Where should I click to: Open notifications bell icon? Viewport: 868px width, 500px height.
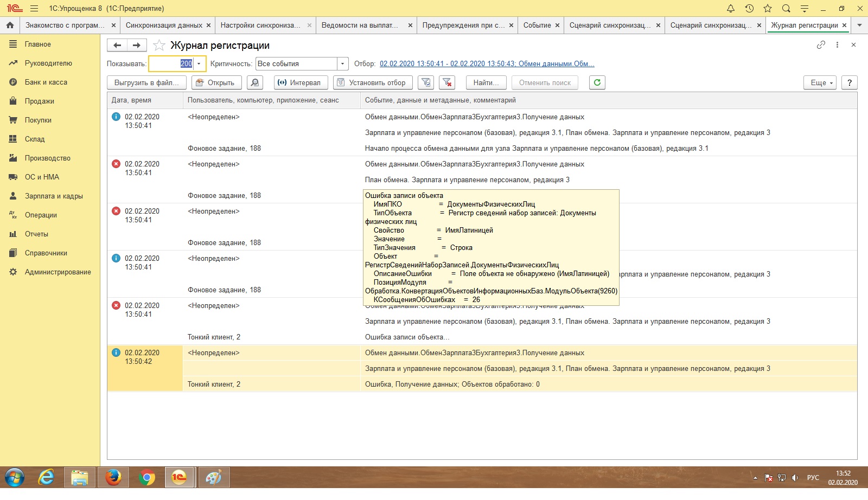tap(731, 8)
